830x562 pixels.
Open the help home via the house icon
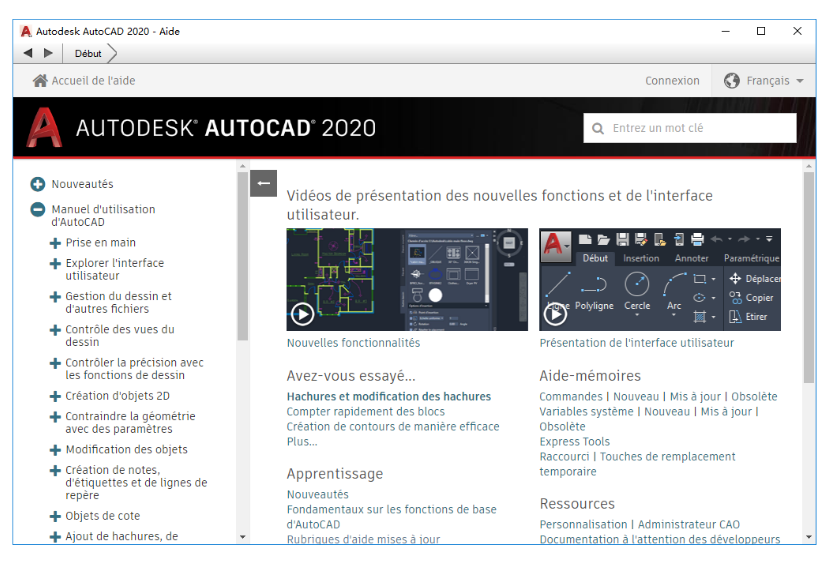click(40, 80)
